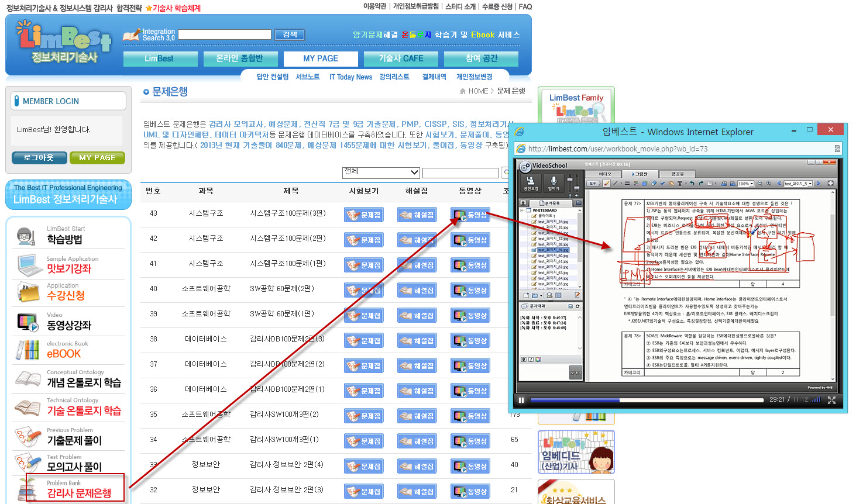Open the 기술사 CAFE menu tab
This screenshot has height=504, width=856.
401,58
